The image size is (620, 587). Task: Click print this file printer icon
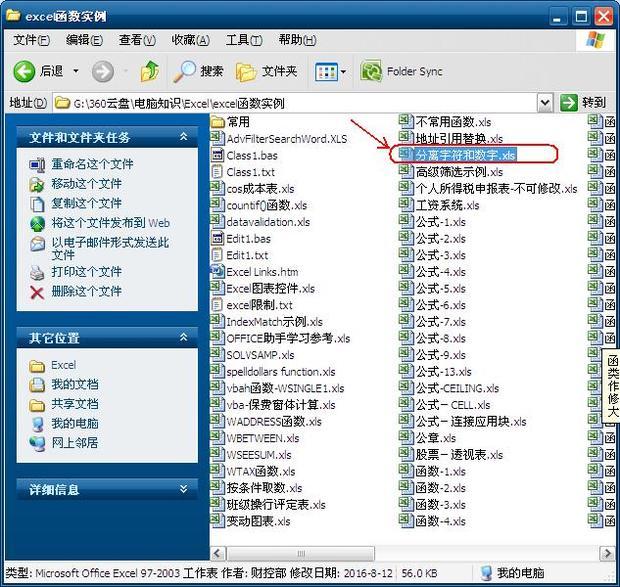(x=37, y=272)
